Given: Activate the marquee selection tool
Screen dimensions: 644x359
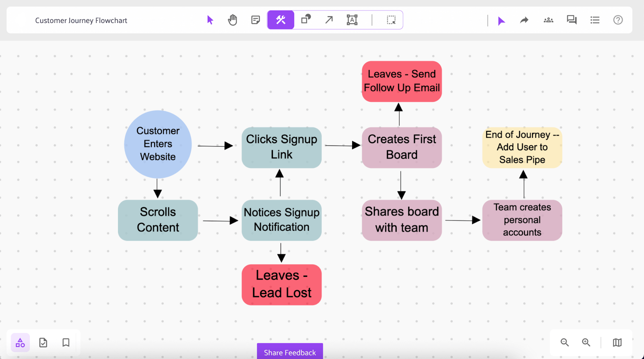Looking at the screenshot, I should click(391, 20).
